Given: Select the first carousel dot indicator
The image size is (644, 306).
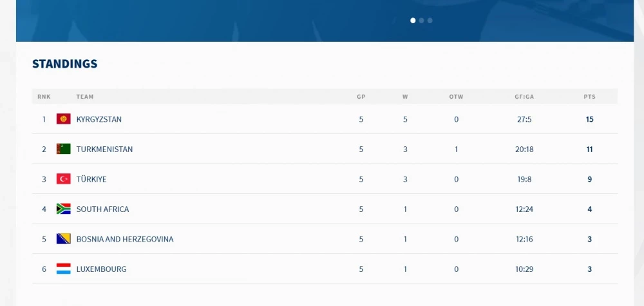Looking at the screenshot, I should 413,21.
